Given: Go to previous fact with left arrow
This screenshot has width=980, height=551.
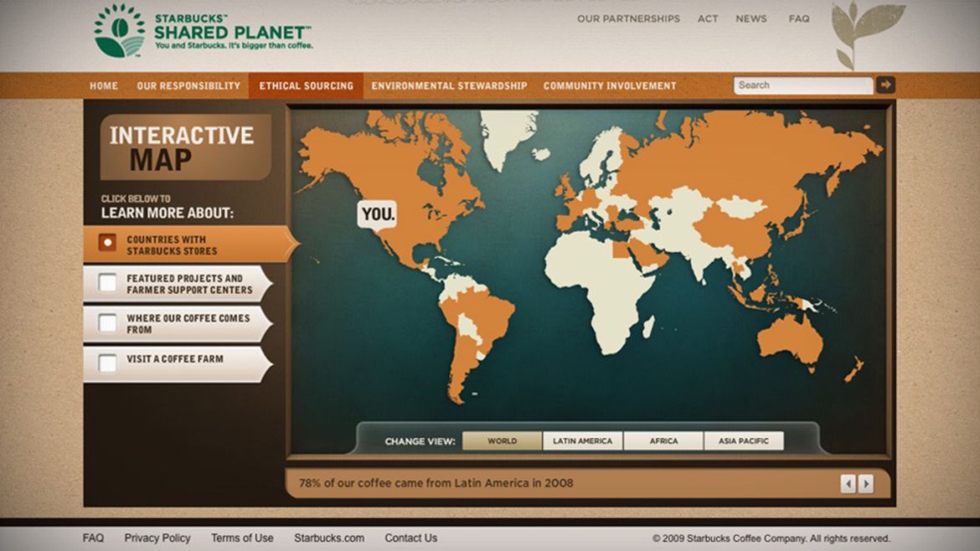Looking at the screenshot, I should click(848, 483).
